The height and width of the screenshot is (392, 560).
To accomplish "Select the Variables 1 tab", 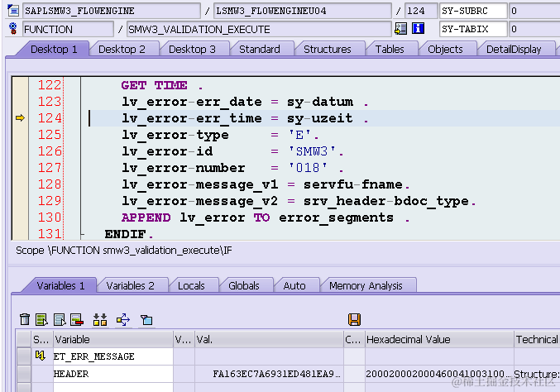I will click(60, 286).
